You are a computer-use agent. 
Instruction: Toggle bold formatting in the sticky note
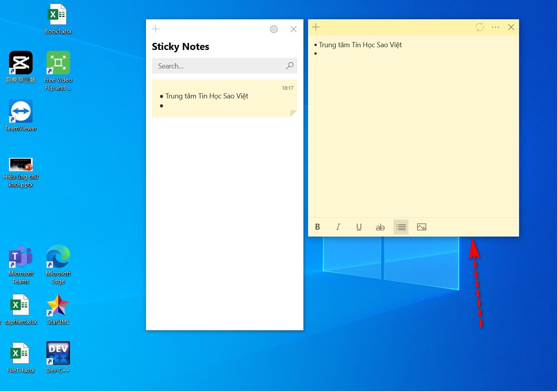point(318,227)
